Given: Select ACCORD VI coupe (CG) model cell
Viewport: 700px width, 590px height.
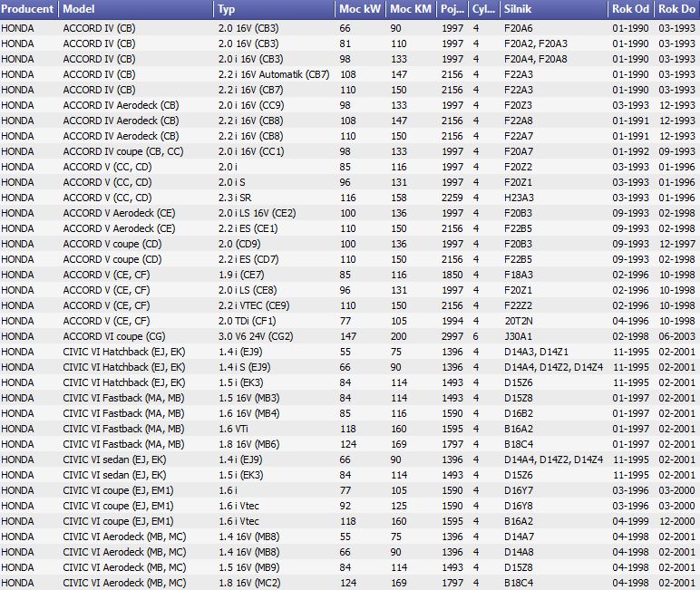Looking at the screenshot, I should [x=114, y=336].
